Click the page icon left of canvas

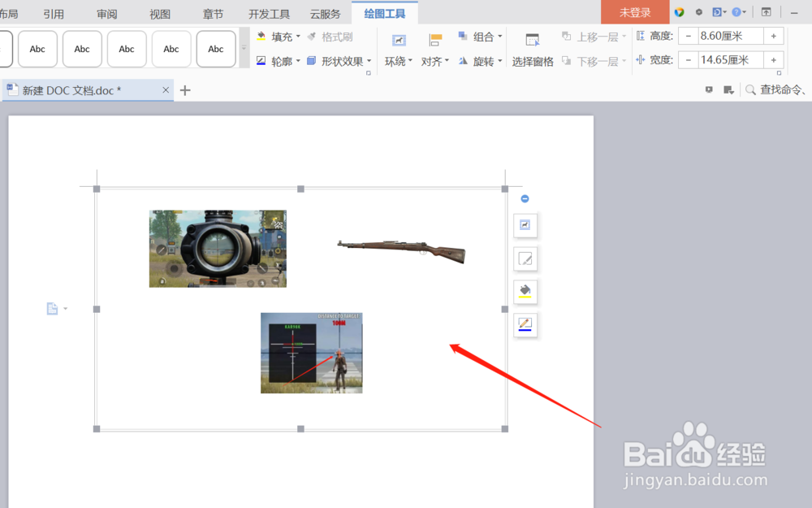52,308
